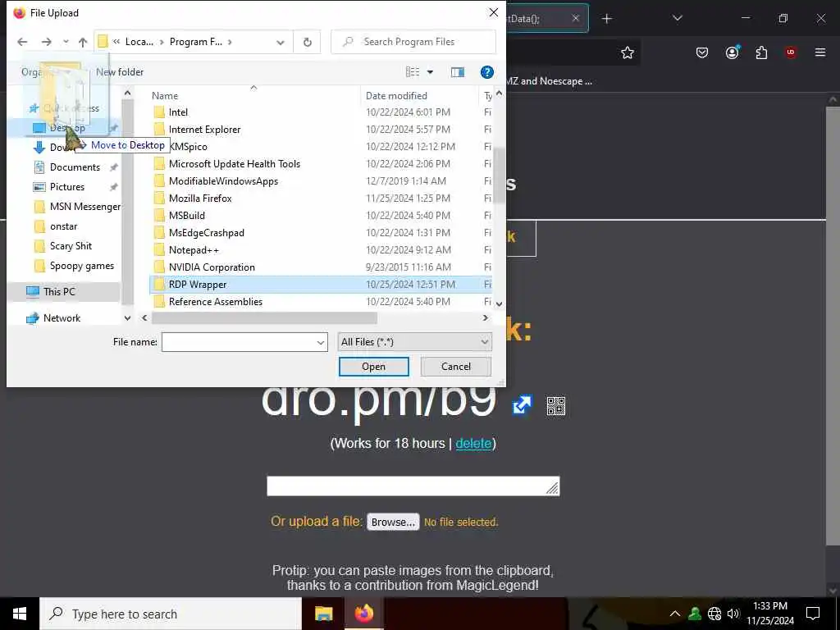Open a new Firefox tab
Screen dimensions: 840x630
pyautogui.click(x=606, y=19)
